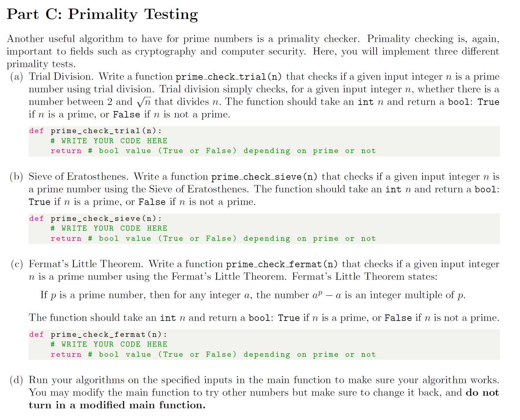Click the "Part C: Primality Testing" heading
The height and width of the screenshot is (420, 520).
point(102,14)
